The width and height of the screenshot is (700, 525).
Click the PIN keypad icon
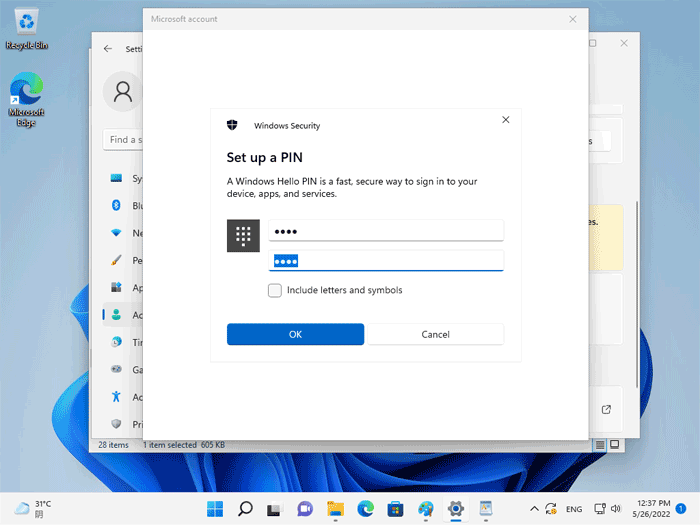[243, 236]
